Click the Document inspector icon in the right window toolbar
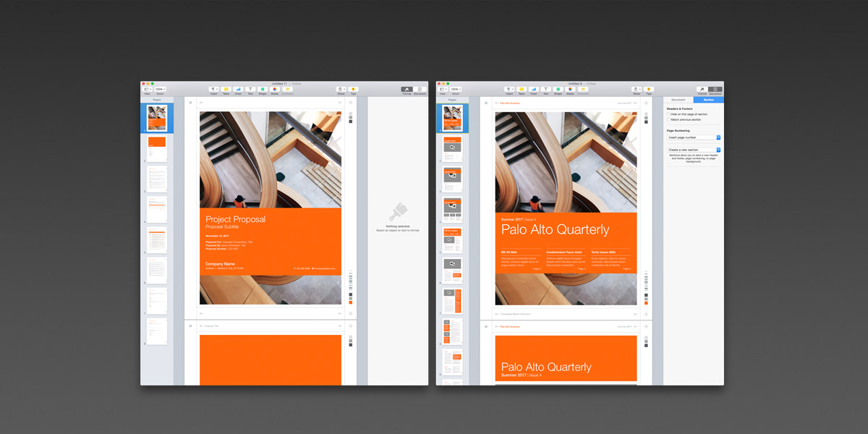The image size is (868, 434). [x=715, y=89]
